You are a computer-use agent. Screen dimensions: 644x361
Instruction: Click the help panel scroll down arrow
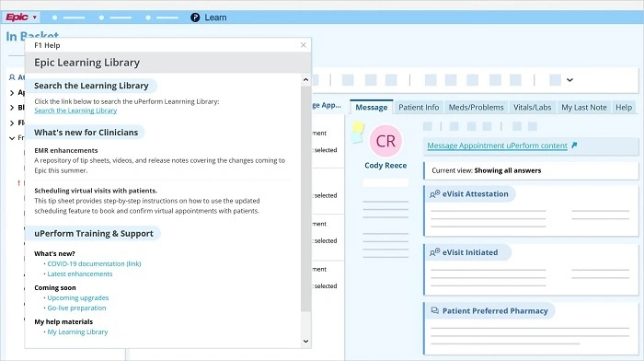coord(305,342)
